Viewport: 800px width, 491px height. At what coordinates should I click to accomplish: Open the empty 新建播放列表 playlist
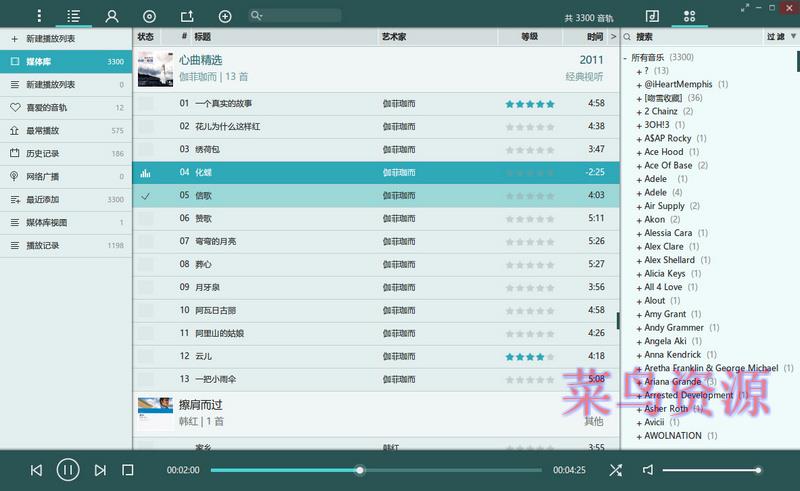66,84
